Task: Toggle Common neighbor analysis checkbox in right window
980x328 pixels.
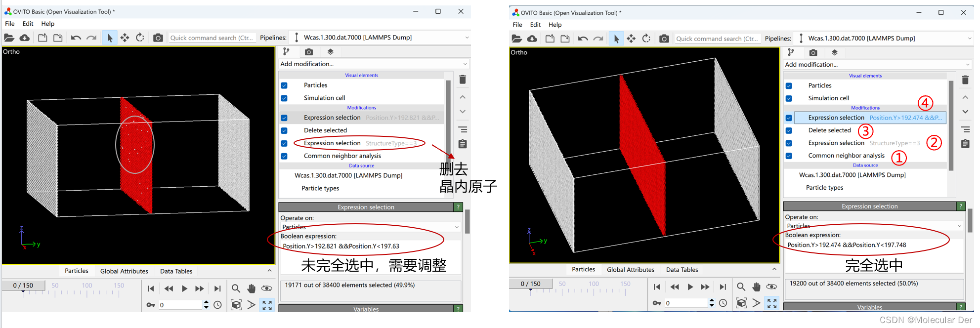Action: 789,156
